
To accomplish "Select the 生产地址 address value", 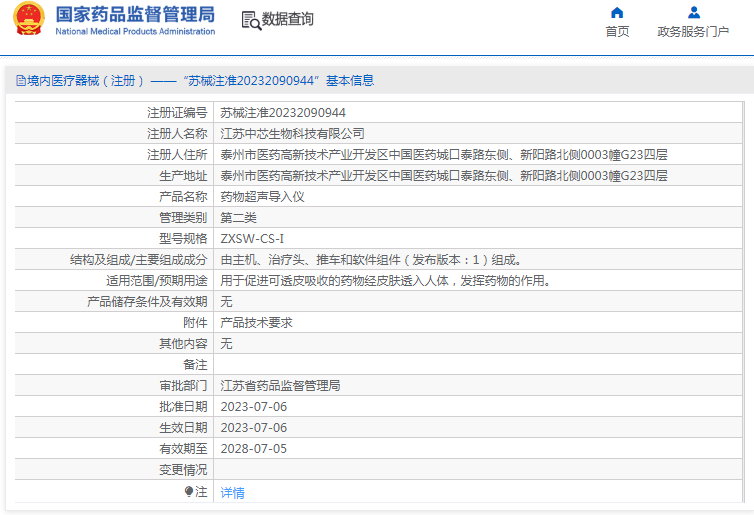I will [444, 176].
